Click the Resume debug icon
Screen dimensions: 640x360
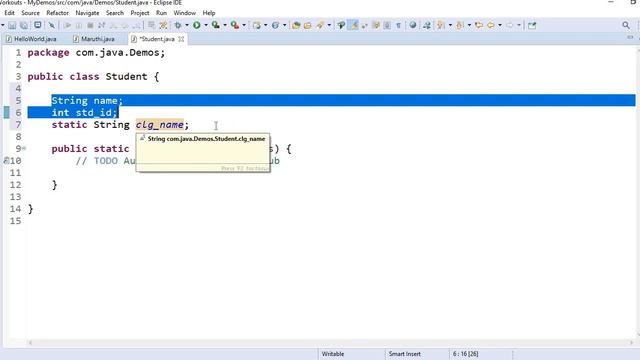point(67,25)
